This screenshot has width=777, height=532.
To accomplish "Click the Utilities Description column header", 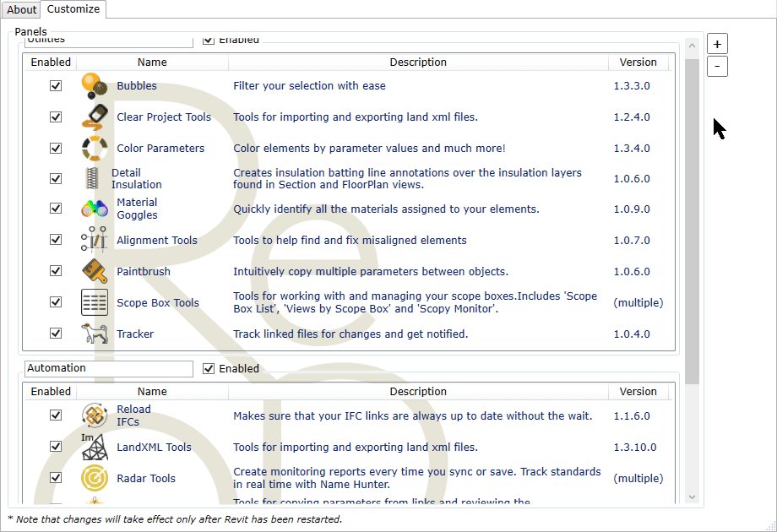I will (418, 62).
